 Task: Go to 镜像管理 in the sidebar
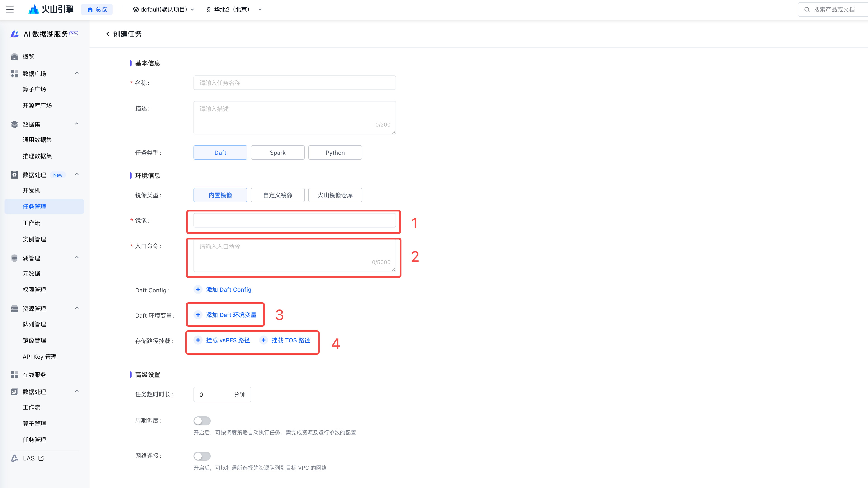(34, 340)
